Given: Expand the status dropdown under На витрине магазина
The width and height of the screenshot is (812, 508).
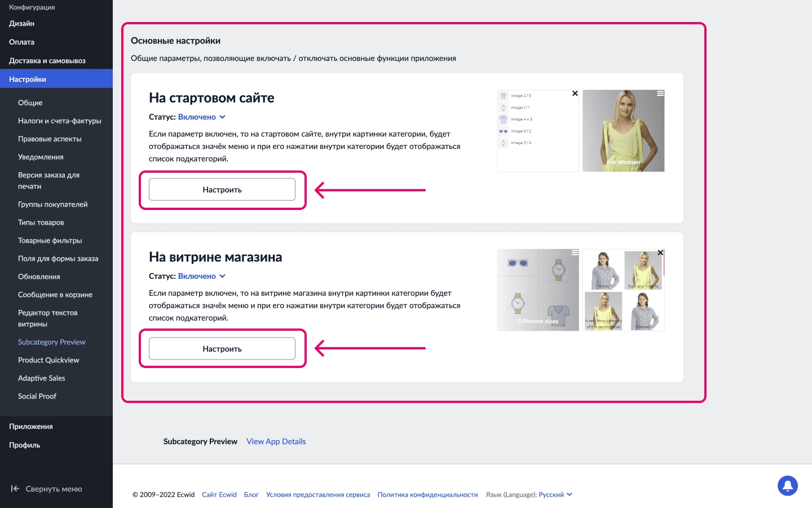Looking at the screenshot, I should tap(202, 276).
